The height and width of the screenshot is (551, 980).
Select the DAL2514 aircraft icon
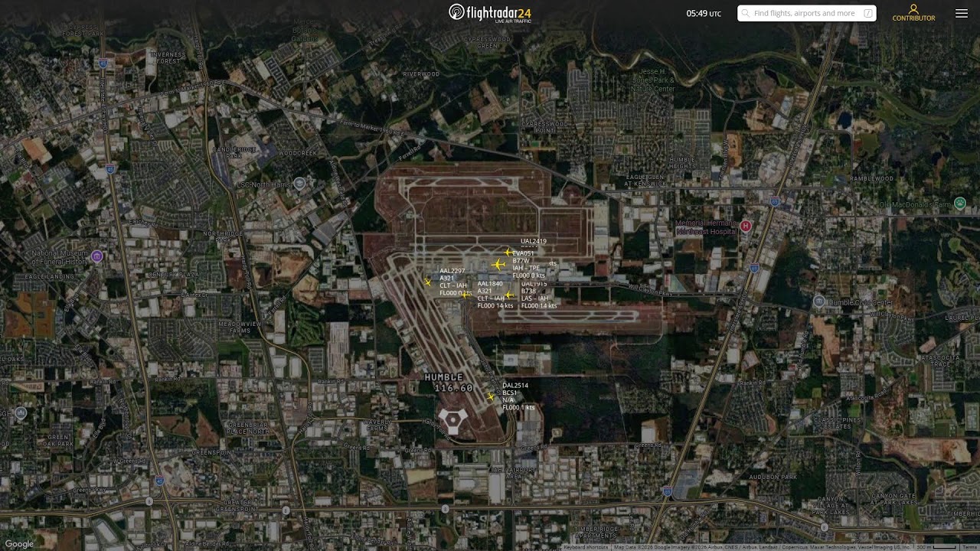click(x=492, y=396)
